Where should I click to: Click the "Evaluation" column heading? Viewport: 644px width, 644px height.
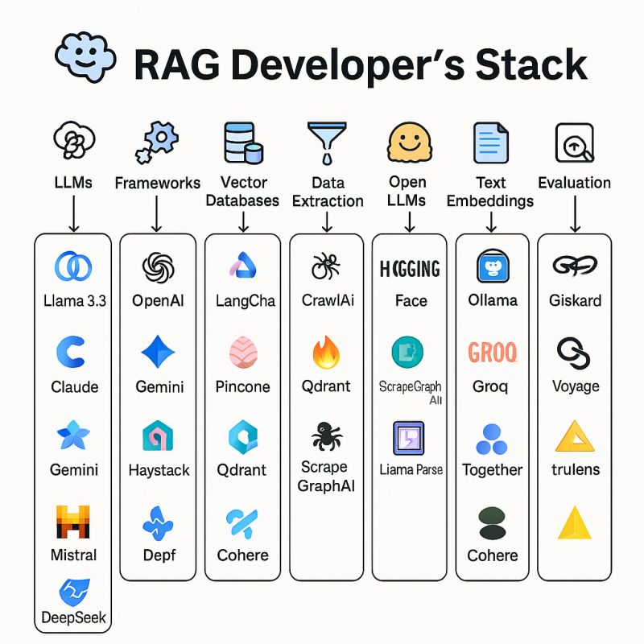coord(575,183)
